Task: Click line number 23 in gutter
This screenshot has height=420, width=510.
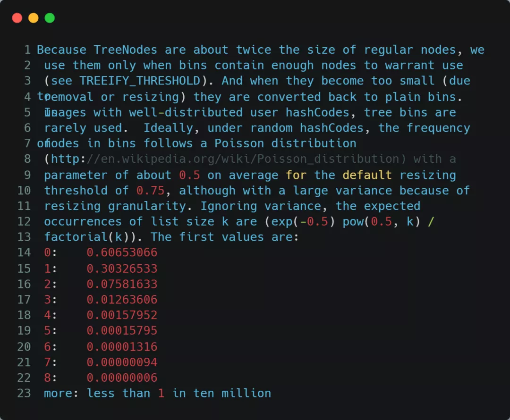Action: (24, 394)
